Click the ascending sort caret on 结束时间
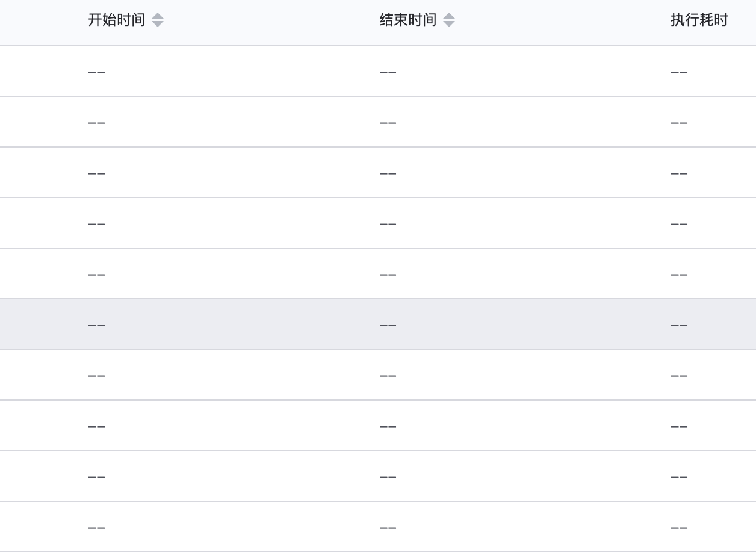 click(449, 16)
